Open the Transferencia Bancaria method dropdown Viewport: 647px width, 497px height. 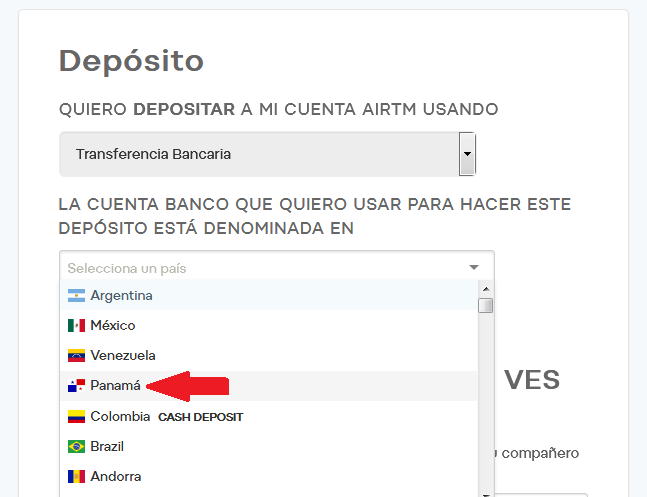[x=267, y=154]
